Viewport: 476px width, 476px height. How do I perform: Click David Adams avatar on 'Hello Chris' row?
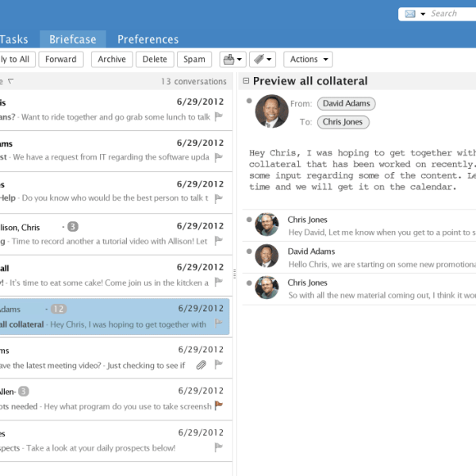point(267,256)
